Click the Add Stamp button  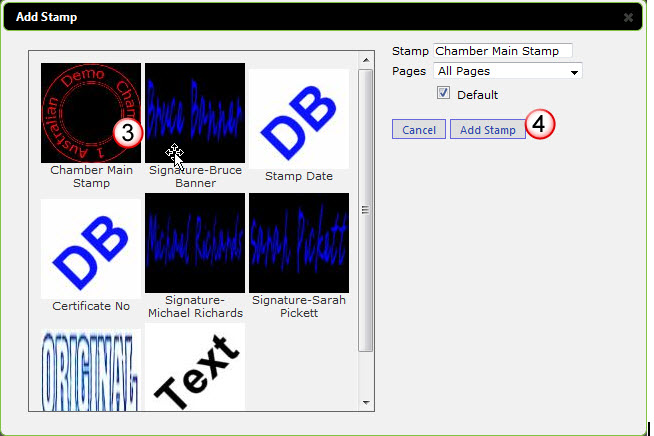click(488, 131)
